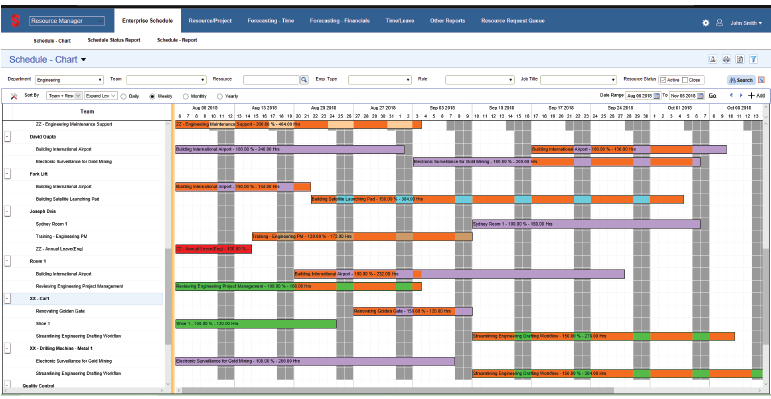This screenshot has height=399, width=771.
Task: Click the Go button
Action: click(712, 96)
